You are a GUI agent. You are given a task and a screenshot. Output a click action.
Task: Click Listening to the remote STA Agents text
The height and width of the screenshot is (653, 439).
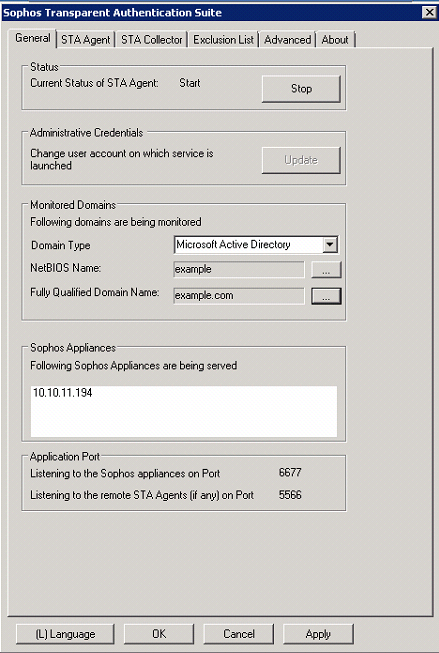pyautogui.click(x=142, y=495)
